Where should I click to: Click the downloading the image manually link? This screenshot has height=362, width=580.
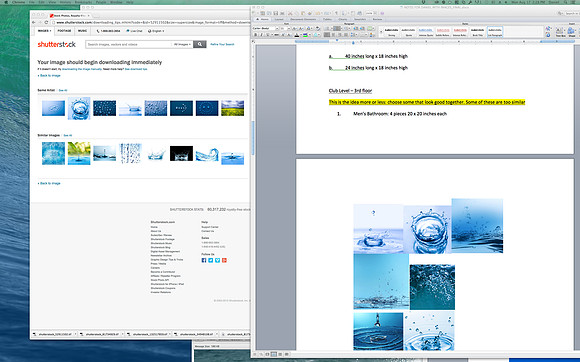point(82,69)
